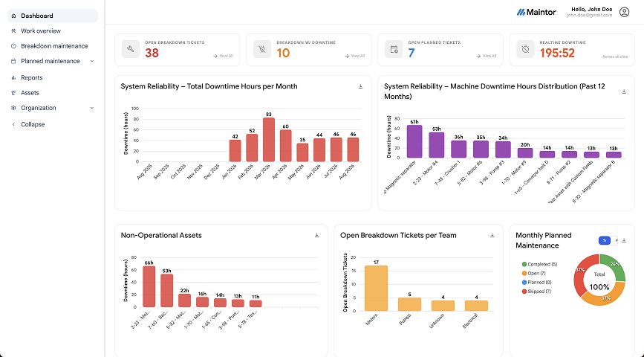The height and width of the screenshot is (357, 644).
Task: Toggle the Open (7) legend entry
Action: 533,273
